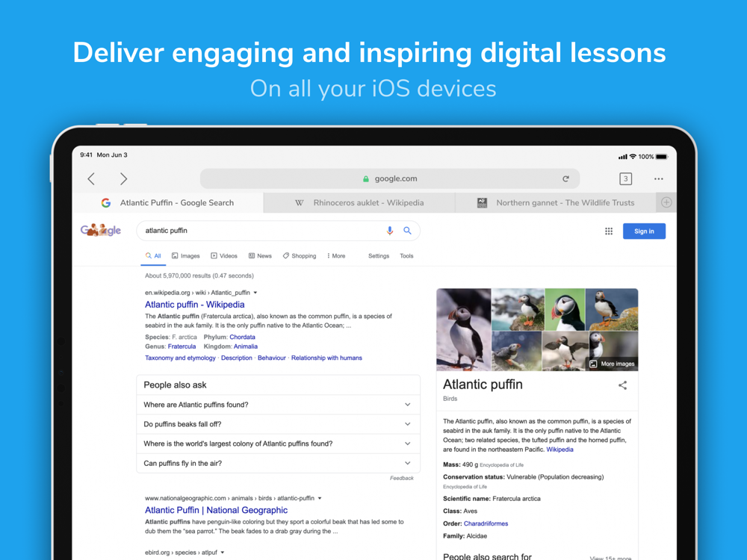
Task: Open the Charadriiformes order link
Action: pos(486,524)
